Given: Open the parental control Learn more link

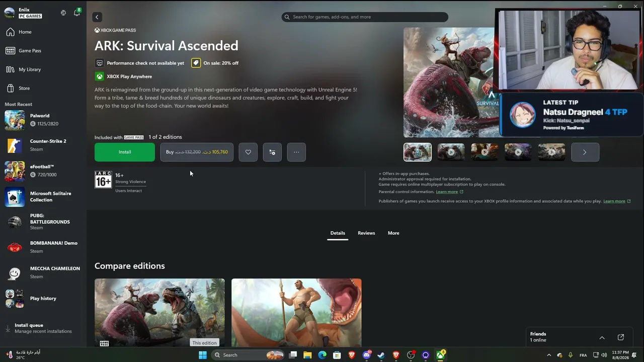Looking at the screenshot, I should (x=450, y=192).
